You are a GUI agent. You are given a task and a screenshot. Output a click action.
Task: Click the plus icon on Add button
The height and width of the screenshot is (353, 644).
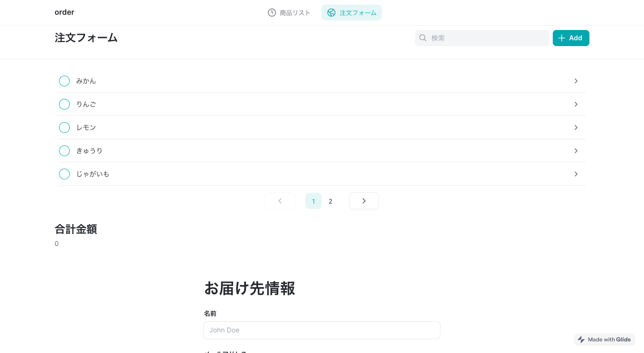(x=562, y=38)
